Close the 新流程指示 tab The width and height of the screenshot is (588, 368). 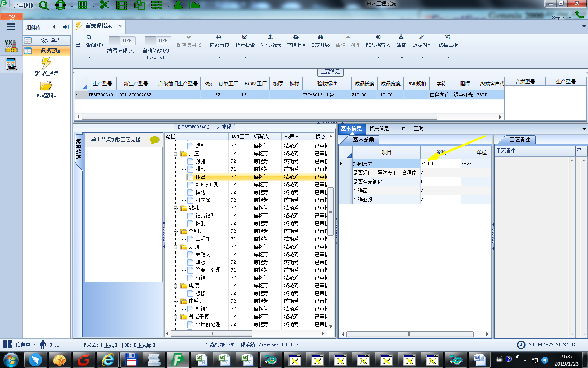[x=120, y=26]
